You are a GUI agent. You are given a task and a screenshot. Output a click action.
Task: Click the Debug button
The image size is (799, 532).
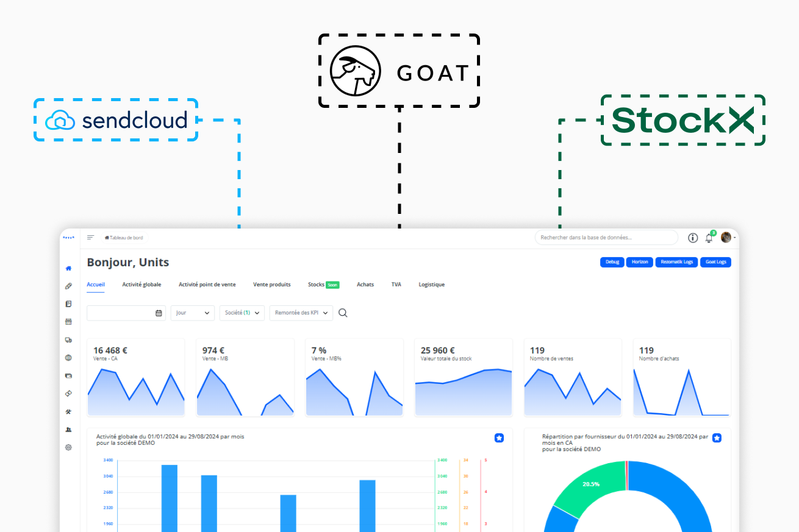click(612, 262)
